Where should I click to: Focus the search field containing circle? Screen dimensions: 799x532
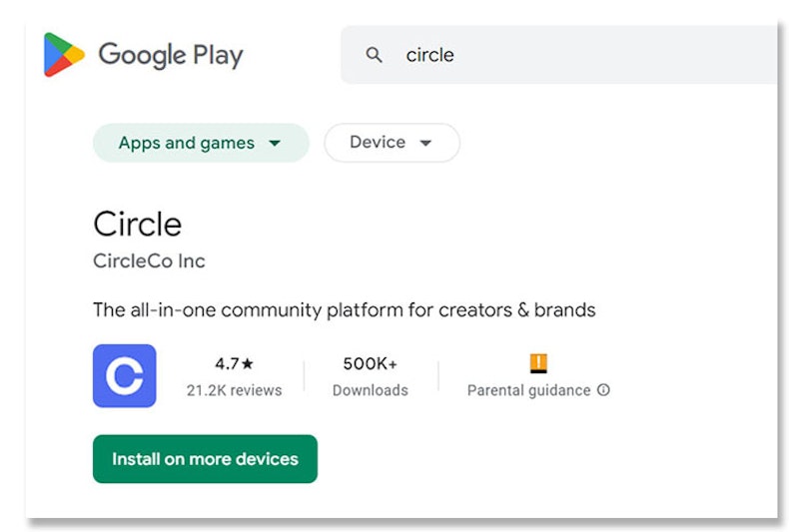pos(559,55)
